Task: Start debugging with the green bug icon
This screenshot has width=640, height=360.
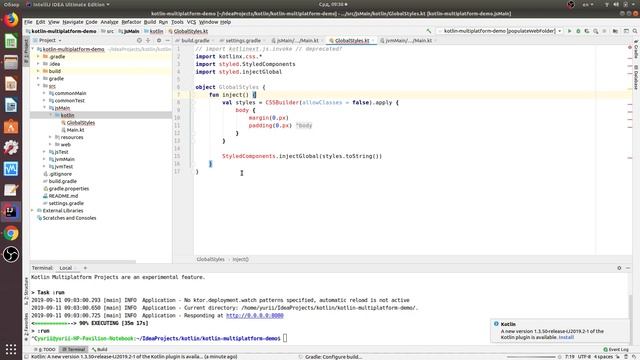Action: 578,31
